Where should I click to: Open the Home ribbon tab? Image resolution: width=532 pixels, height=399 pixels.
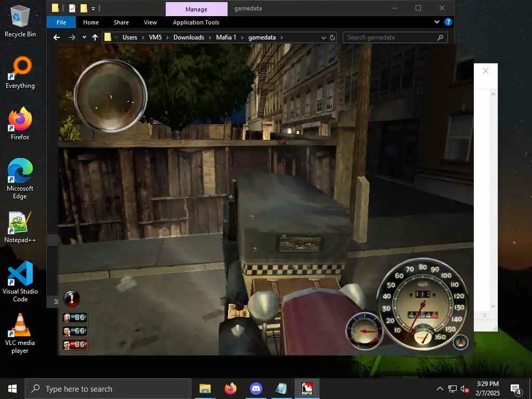pyautogui.click(x=91, y=22)
